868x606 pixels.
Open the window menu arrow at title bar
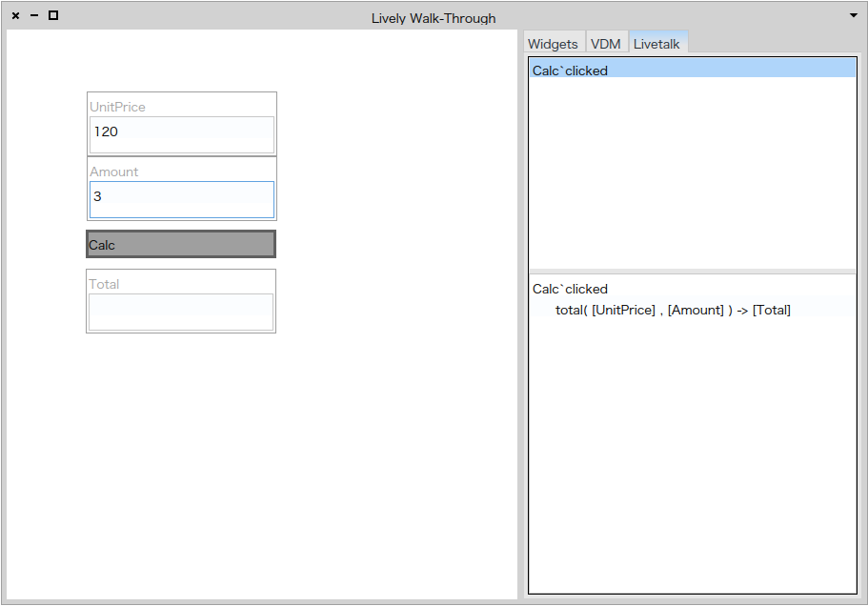(x=854, y=15)
